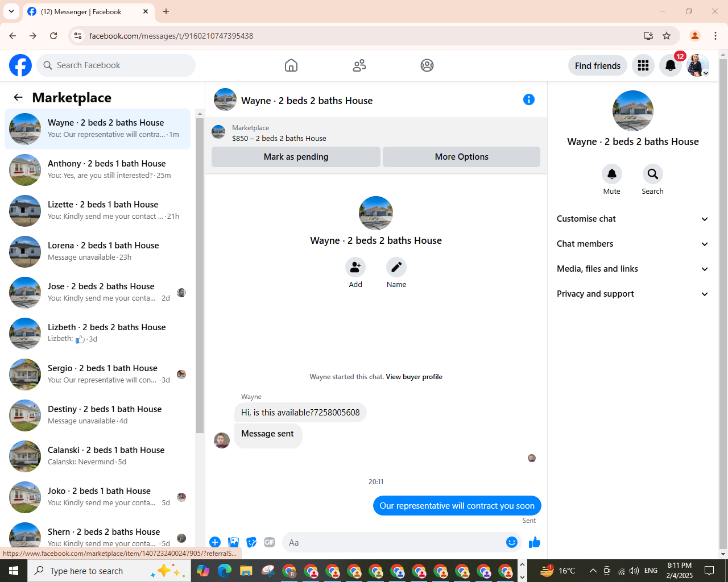728x582 pixels.
Task: Reload the page with the browser refresh icon
Action: [53, 36]
